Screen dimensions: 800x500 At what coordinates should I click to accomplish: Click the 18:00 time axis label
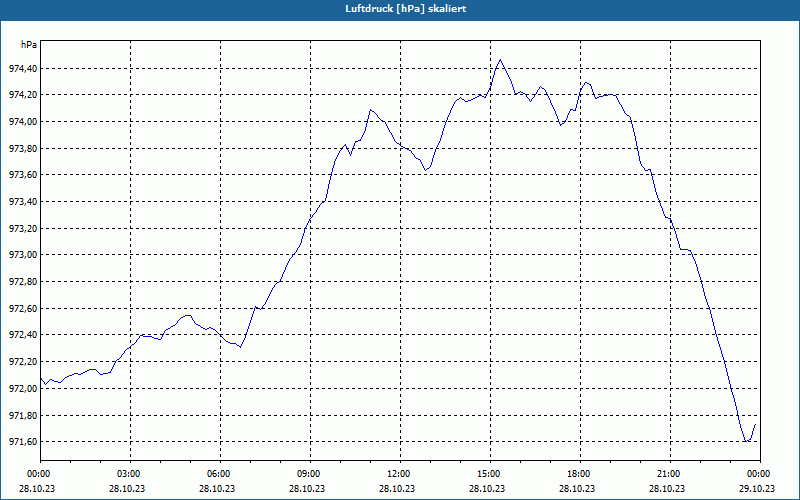(x=580, y=474)
